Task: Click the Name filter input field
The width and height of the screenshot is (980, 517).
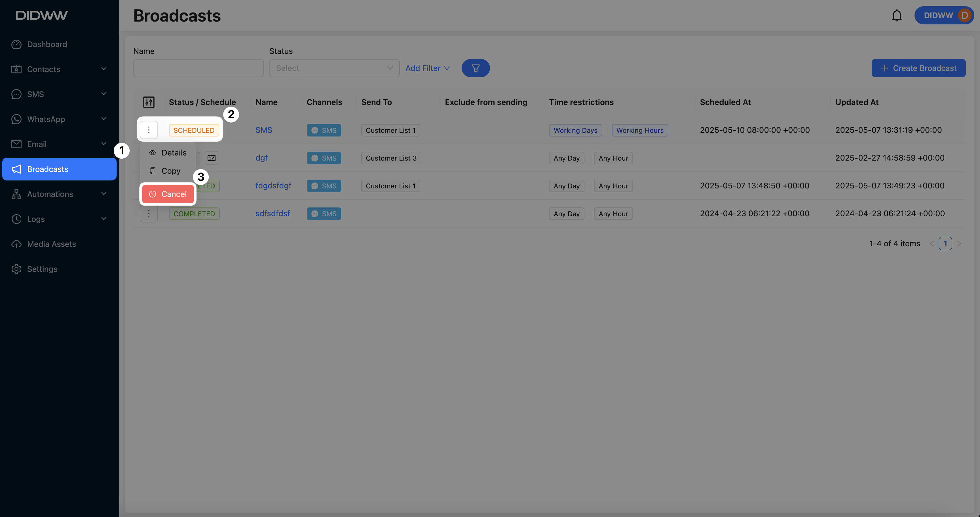Action: [x=198, y=68]
